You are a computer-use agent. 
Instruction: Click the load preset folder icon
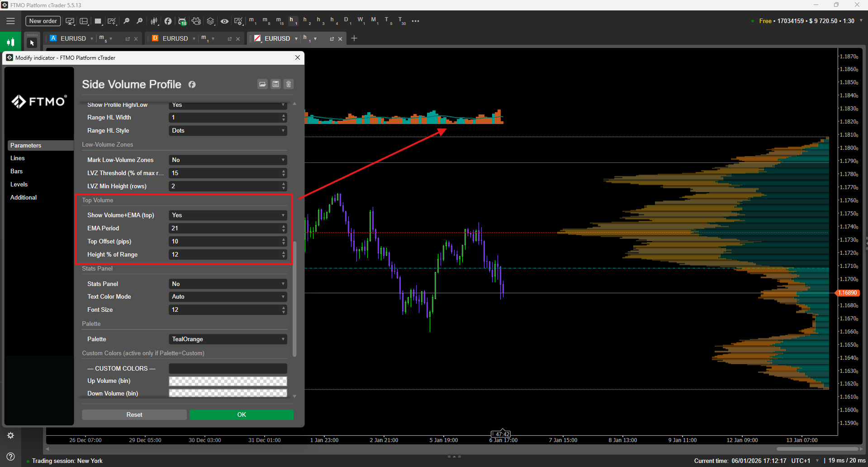(x=262, y=84)
